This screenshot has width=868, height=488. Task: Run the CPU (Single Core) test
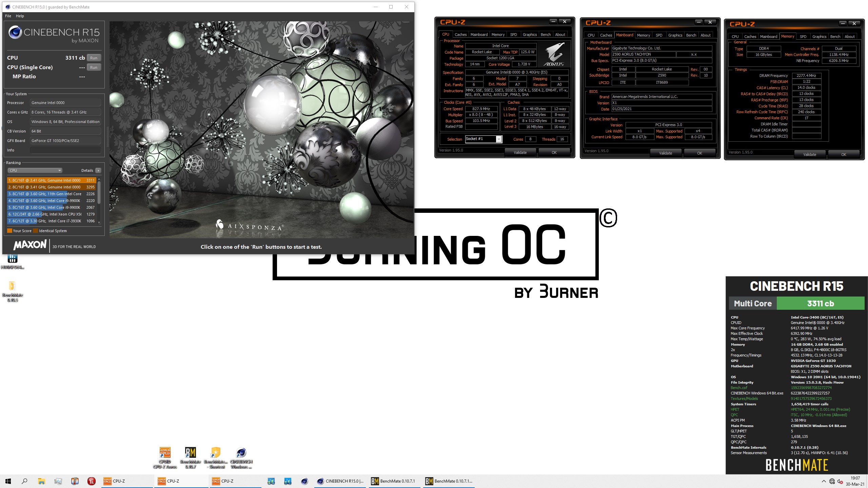tap(94, 67)
